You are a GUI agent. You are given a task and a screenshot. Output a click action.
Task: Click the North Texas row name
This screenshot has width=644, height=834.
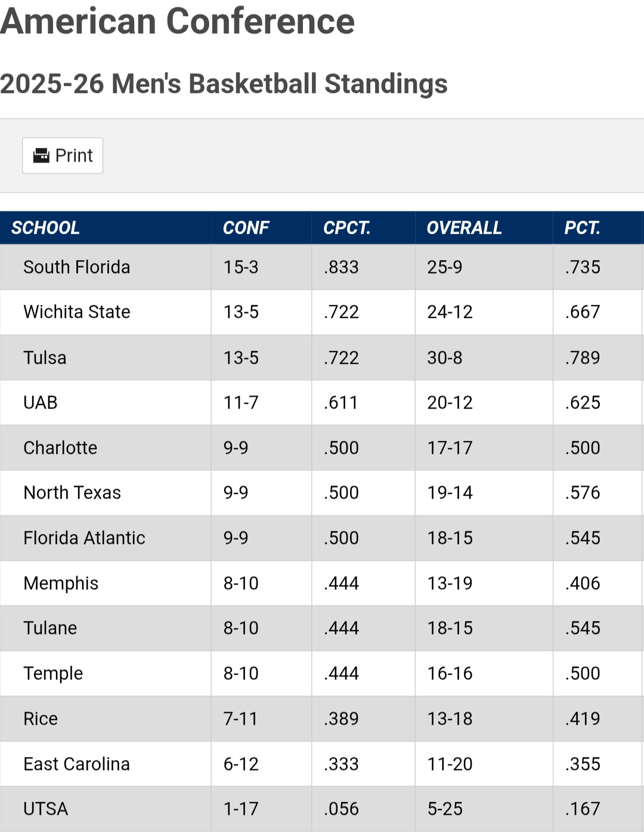click(x=72, y=493)
